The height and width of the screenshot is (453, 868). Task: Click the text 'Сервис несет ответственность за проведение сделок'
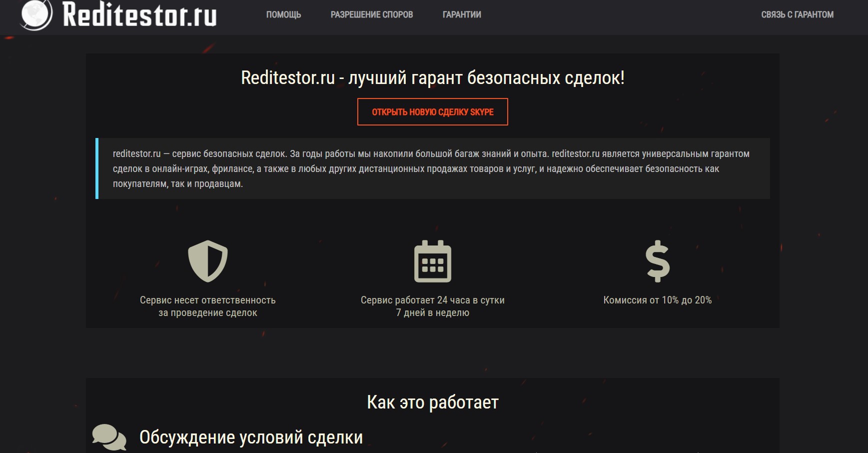208,306
